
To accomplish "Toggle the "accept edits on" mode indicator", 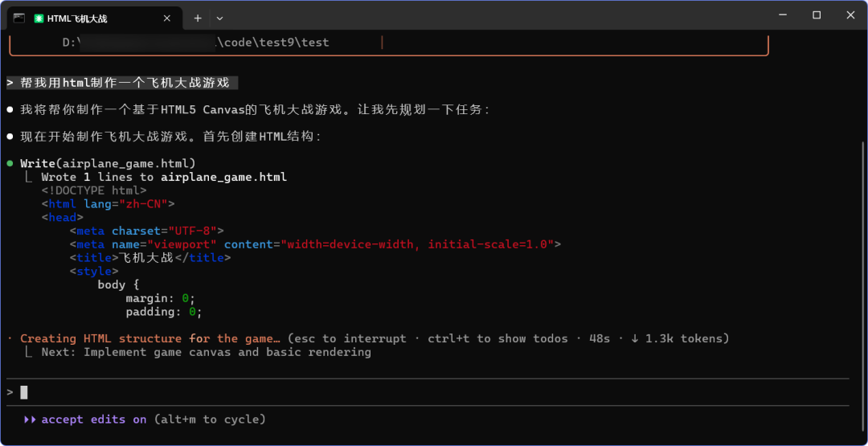I will 94,419.
